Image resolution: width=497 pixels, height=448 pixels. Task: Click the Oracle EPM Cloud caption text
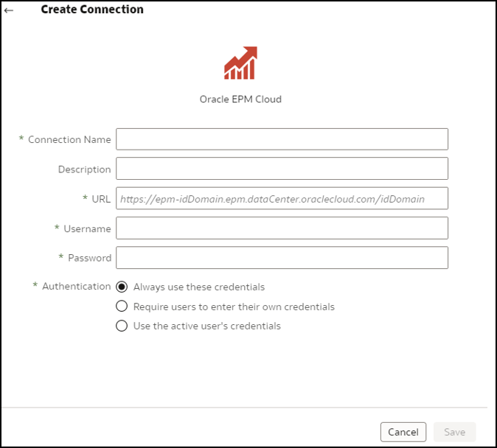point(240,99)
